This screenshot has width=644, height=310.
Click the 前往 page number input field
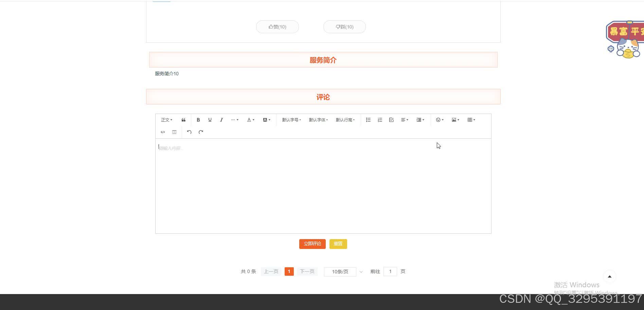click(x=390, y=271)
